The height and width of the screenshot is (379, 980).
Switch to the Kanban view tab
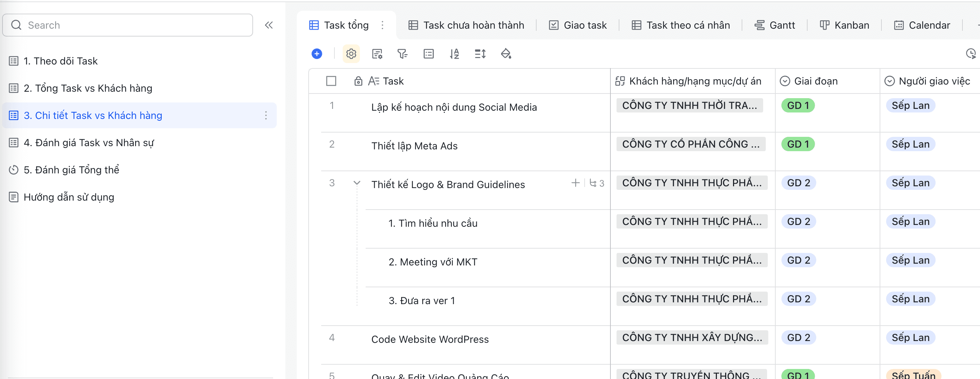[x=844, y=25]
